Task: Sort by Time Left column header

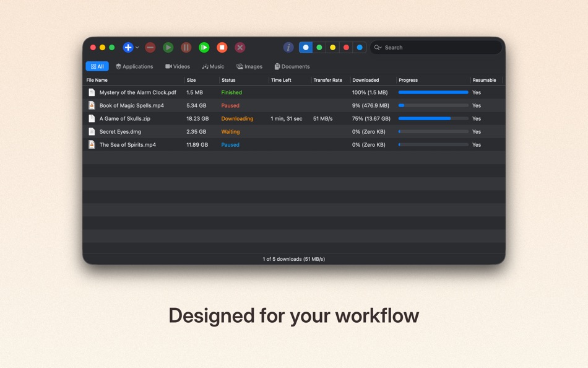Action: [x=281, y=80]
